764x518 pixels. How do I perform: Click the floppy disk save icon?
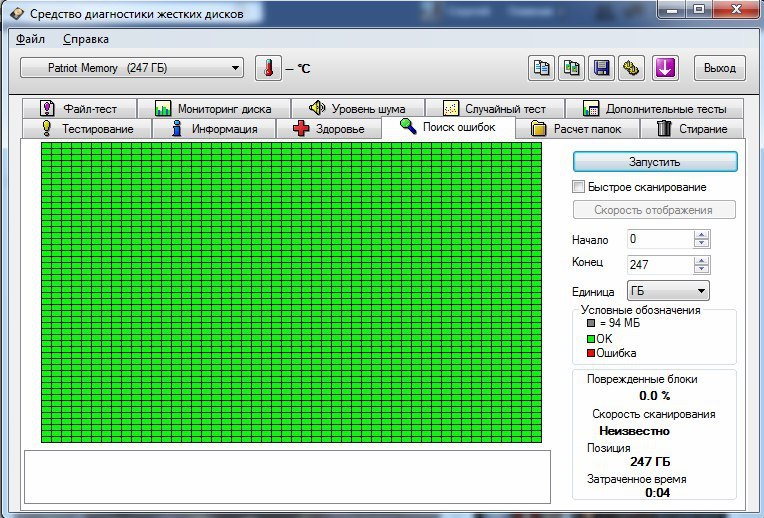click(602, 68)
